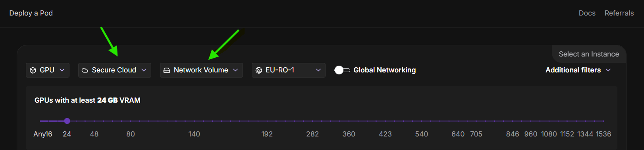Set VRAM slider to 48 mark

click(x=94, y=121)
